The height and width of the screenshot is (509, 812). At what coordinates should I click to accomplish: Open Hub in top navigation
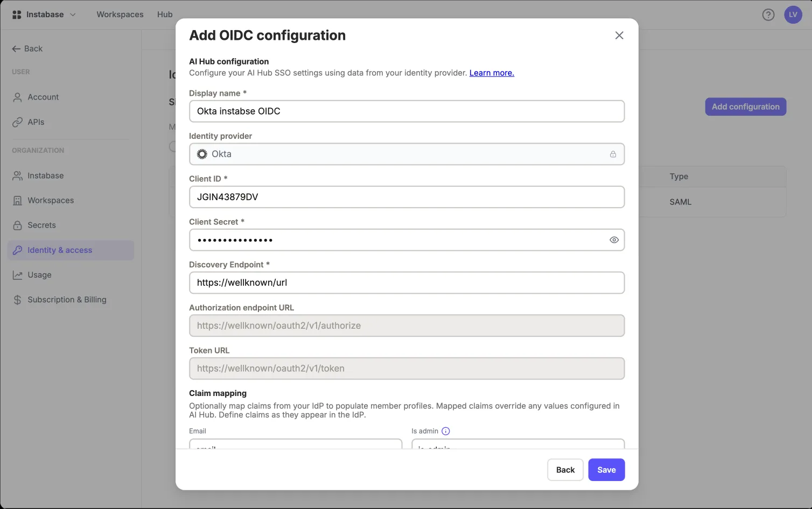click(x=165, y=15)
